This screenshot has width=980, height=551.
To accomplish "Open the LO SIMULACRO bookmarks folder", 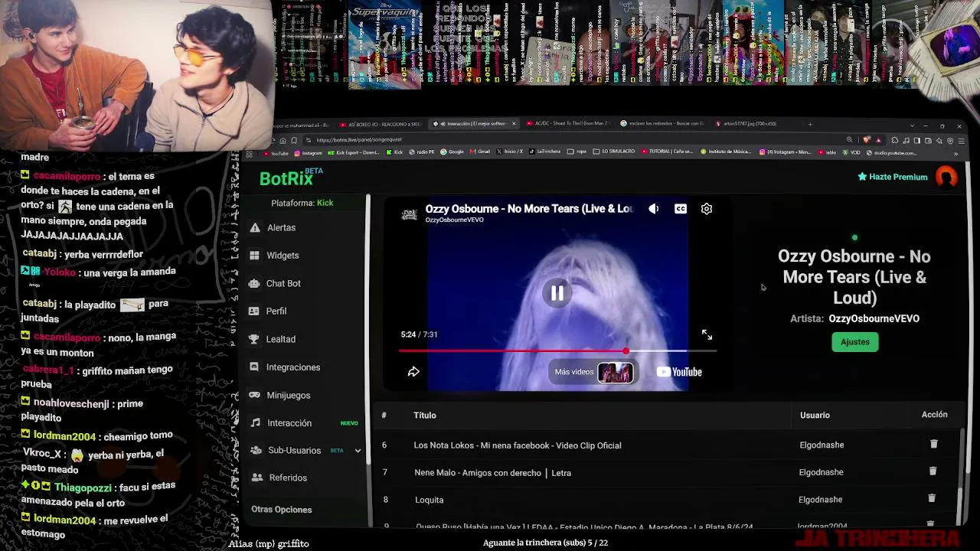I will coord(614,152).
